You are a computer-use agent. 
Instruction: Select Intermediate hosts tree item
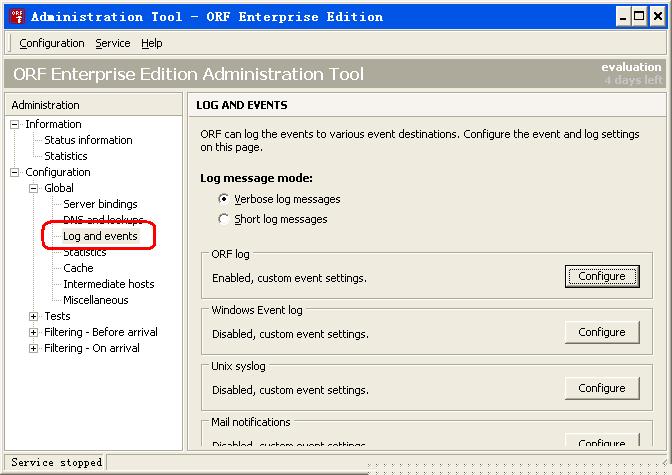click(x=108, y=284)
